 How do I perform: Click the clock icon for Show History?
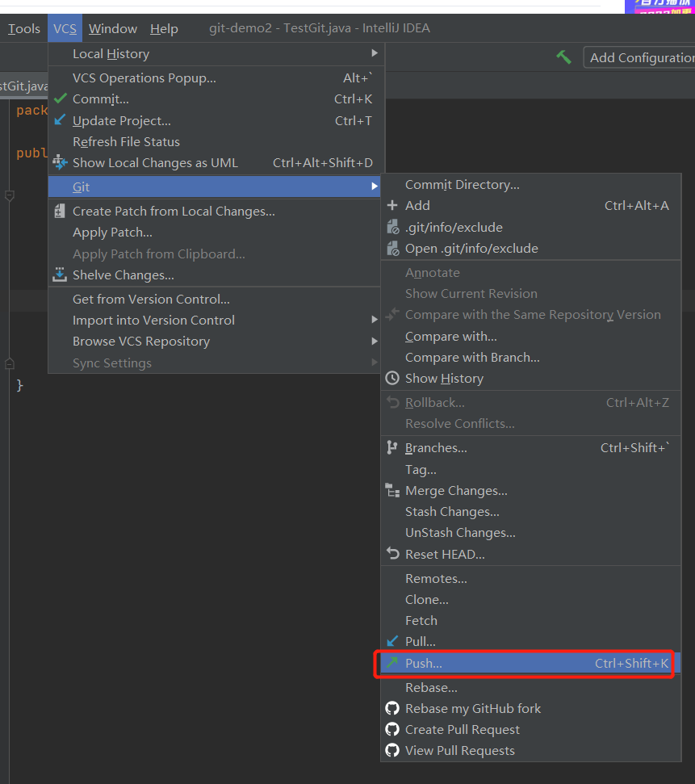coord(392,378)
